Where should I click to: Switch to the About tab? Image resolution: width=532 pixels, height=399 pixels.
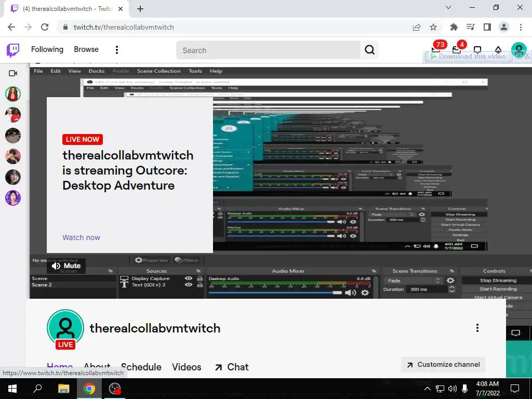click(x=97, y=366)
